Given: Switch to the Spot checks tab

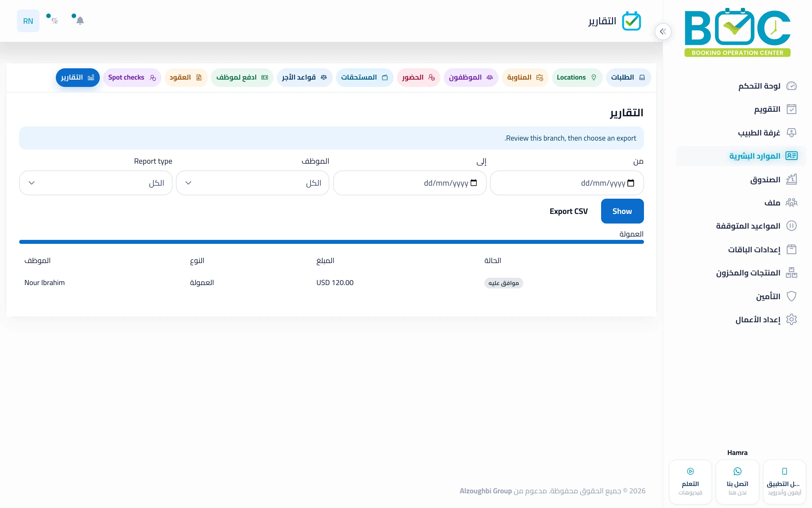Looking at the screenshot, I should click(132, 78).
